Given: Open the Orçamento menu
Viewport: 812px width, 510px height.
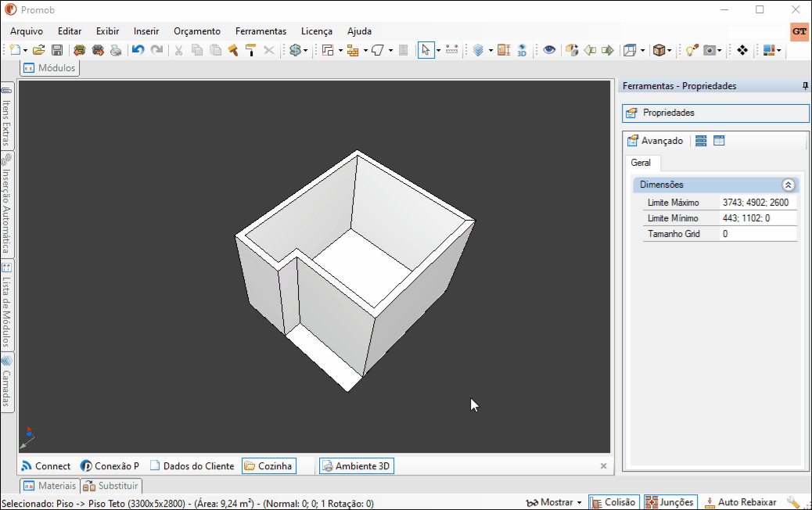Looking at the screenshot, I should pyautogui.click(x=197, y=31).
